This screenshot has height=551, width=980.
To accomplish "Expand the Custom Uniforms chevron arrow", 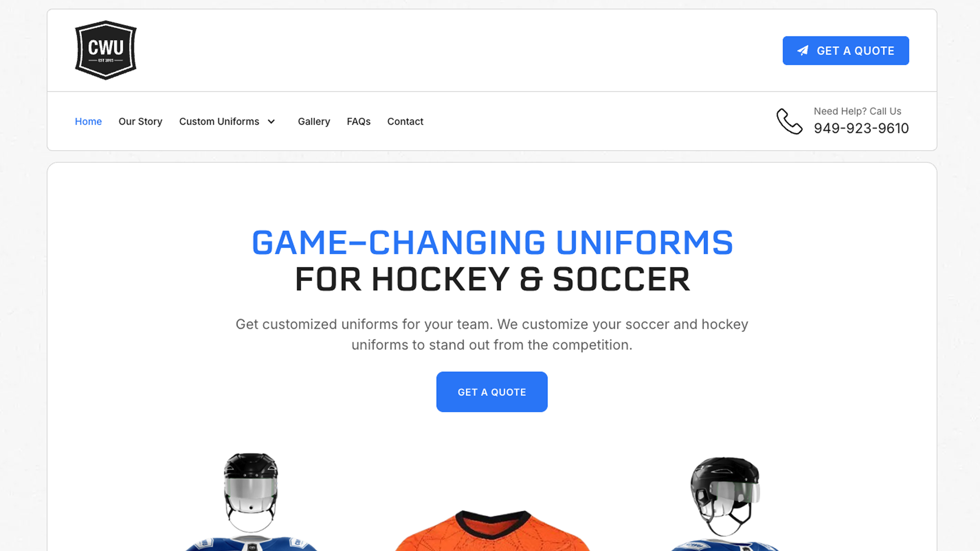I will click(x=271, y=121).
